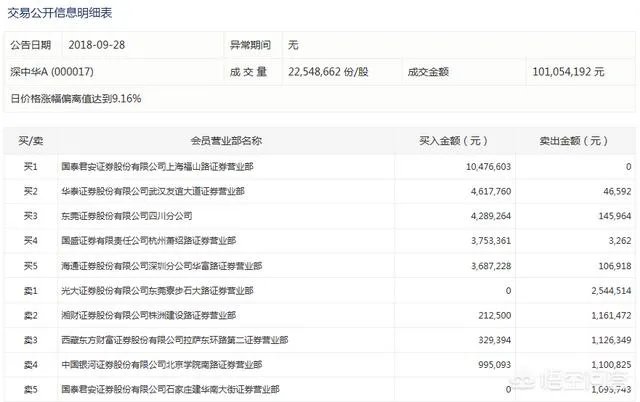Click the 买/卖 column header
This screenshot has height=402, width=640.
coord(31,141)
